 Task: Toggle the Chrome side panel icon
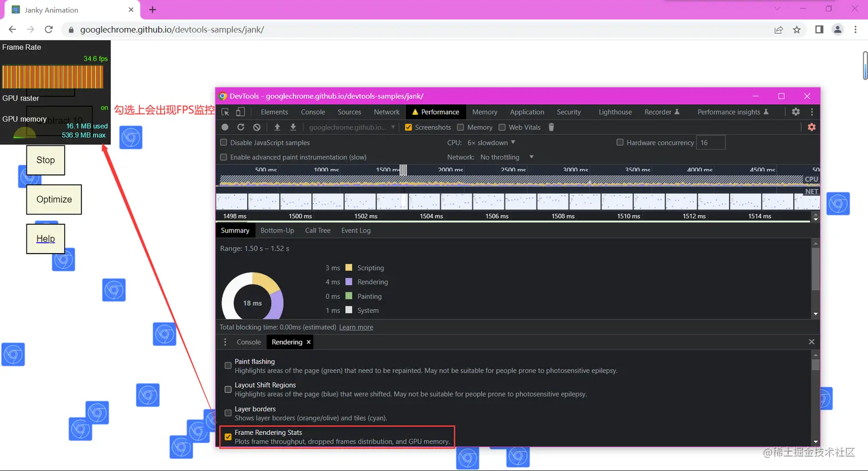tap(819, 30)
